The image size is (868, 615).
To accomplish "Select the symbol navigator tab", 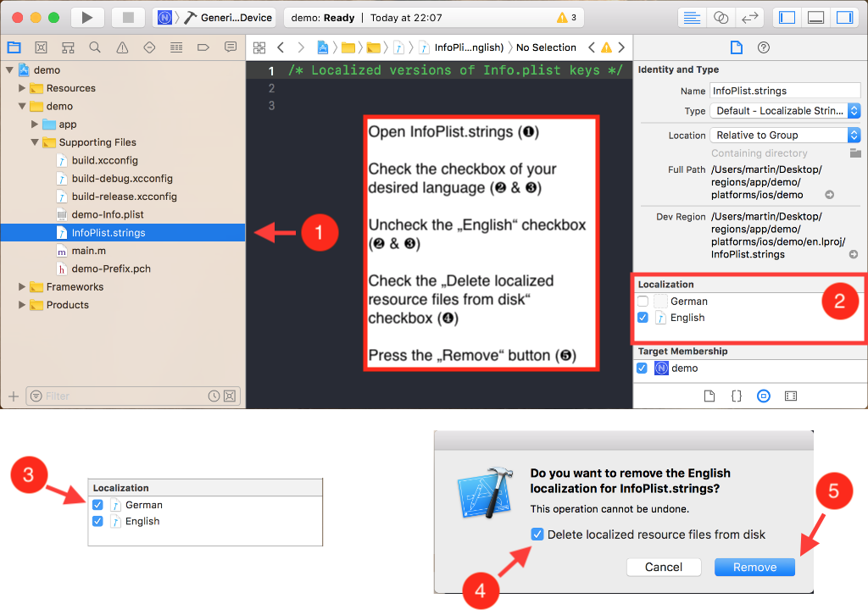I will pyautogui.click(x=68, y=47).
